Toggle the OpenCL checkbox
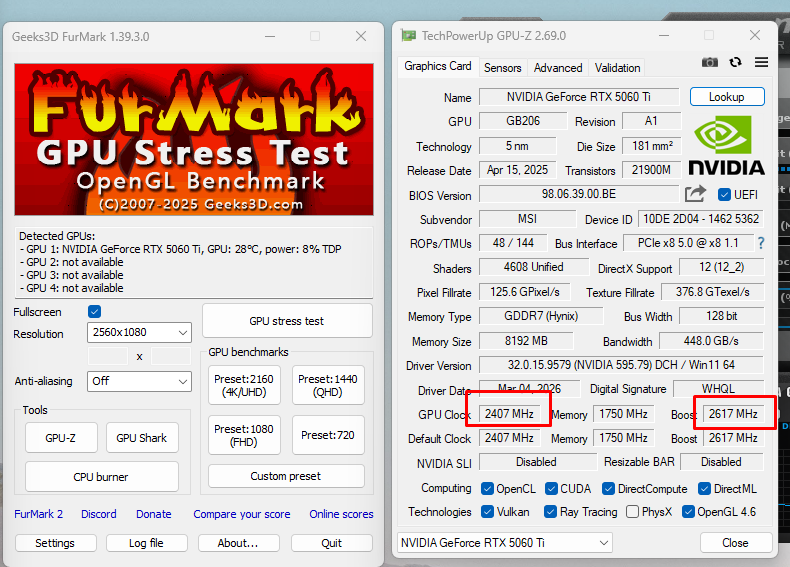790x567 pixels. tap(487, 488)
